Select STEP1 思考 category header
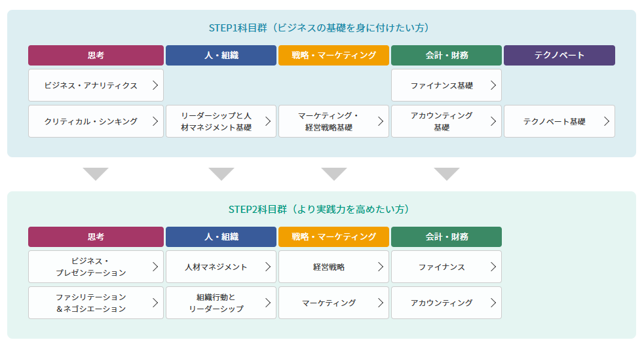 (96, 55)
